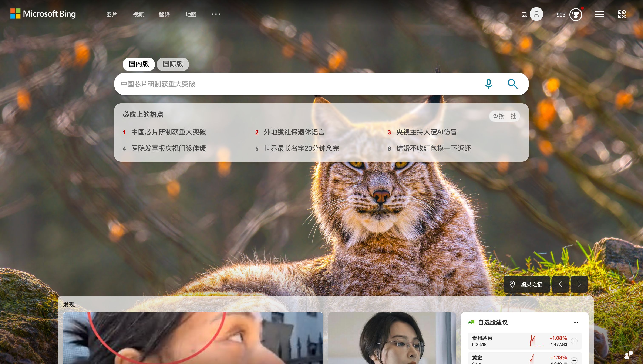Click the magnifier search icon
This screenshot has width=643, height=364.
[x=512, y=84]
